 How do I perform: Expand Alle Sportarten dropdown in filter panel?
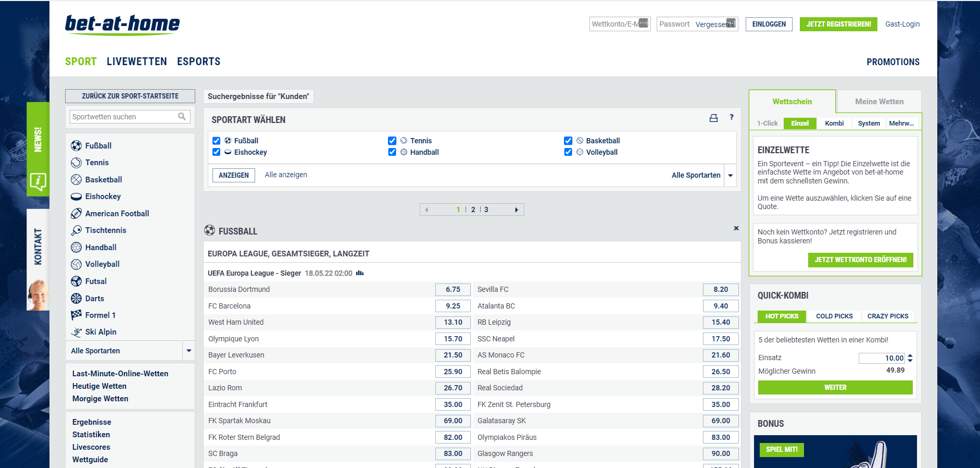[731, 175]
